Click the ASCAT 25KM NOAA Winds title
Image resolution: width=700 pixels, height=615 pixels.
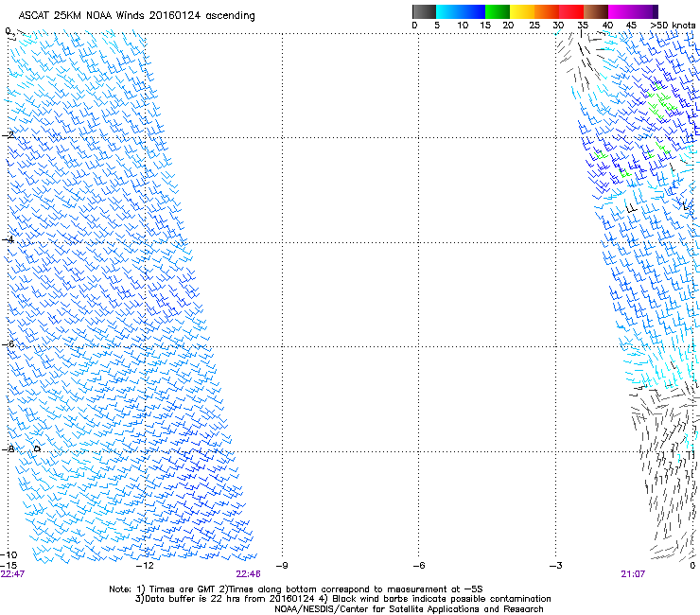[x=136, y=16]
